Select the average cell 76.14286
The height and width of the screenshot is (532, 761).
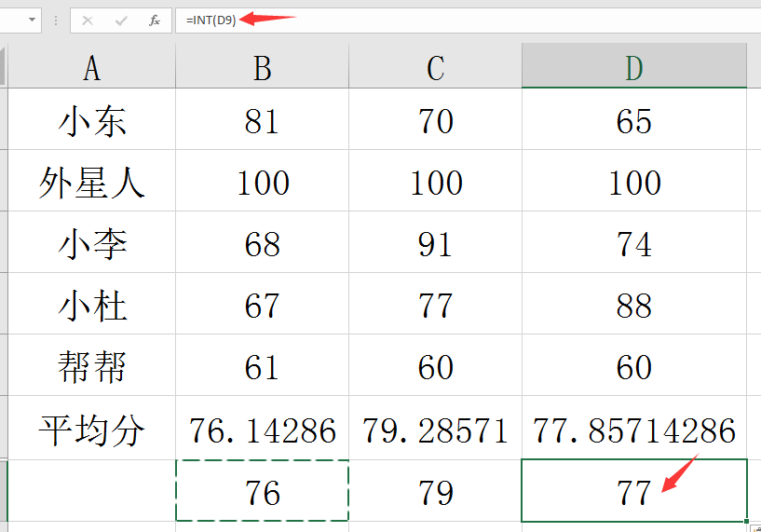[x=262, y=428]
